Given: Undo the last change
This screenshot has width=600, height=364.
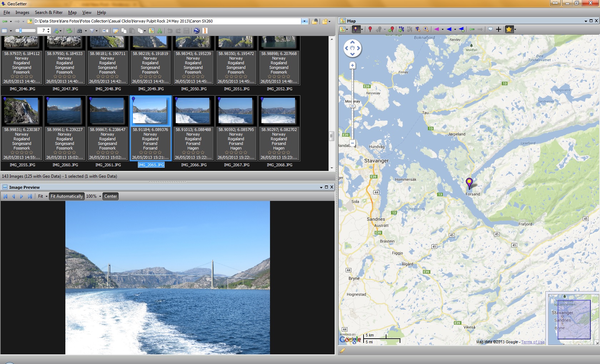Looking at the screenshot, I should pyautogui.click(x=169, y=31).
